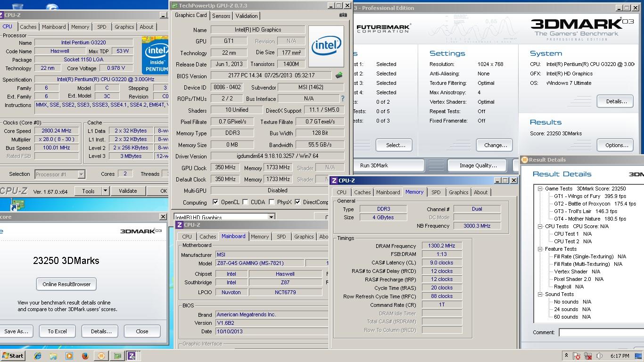Viewport: 644px width, 362px height.
Task: Click the System Details button in 3DMark
Action: (x=616, y=101)
